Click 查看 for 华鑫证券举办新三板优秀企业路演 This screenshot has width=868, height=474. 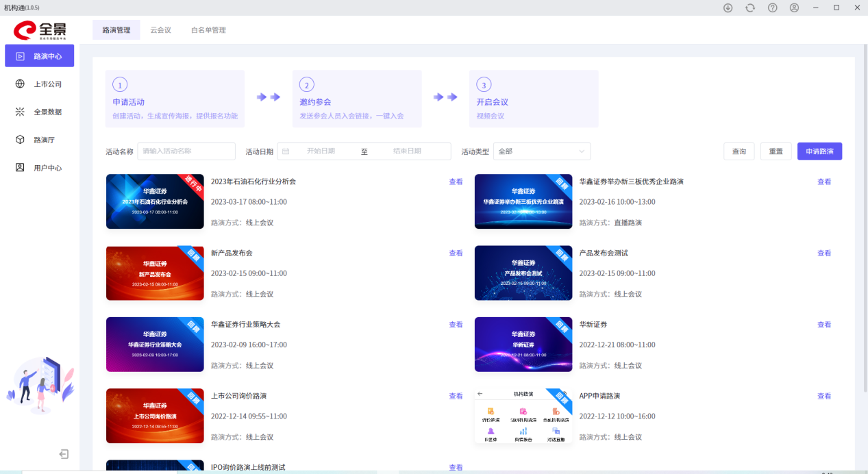(x=824, y=182)
